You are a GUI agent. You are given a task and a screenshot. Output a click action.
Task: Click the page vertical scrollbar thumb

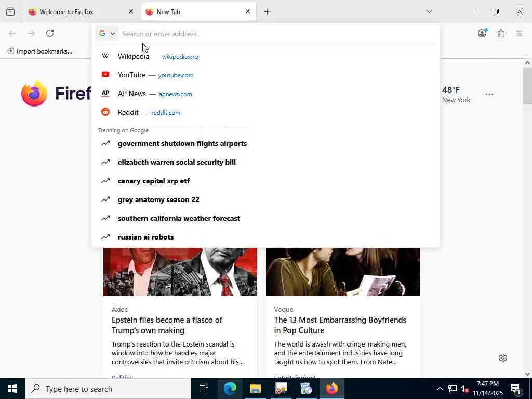pos(527,86)
